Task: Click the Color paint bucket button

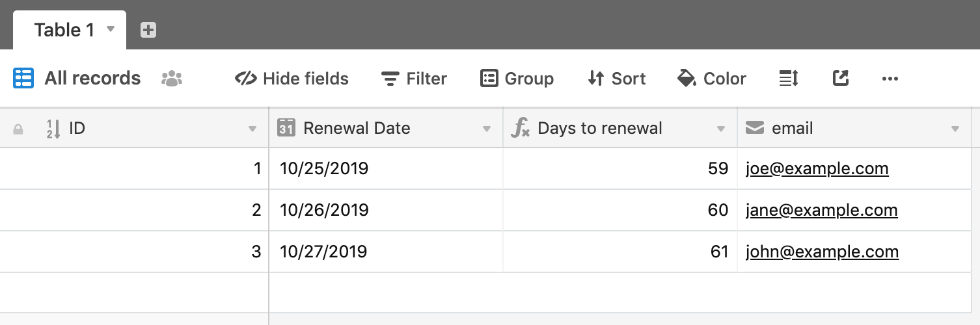Action: (x=712, y=79)
